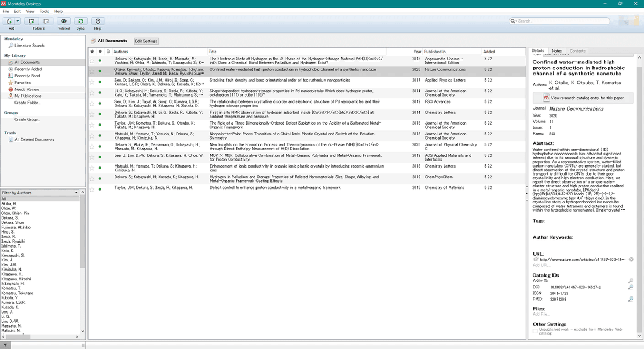The image size is (644, 349).
Task: Click the Remove folder toolbar icon
Action: click(x=46, y=21)
